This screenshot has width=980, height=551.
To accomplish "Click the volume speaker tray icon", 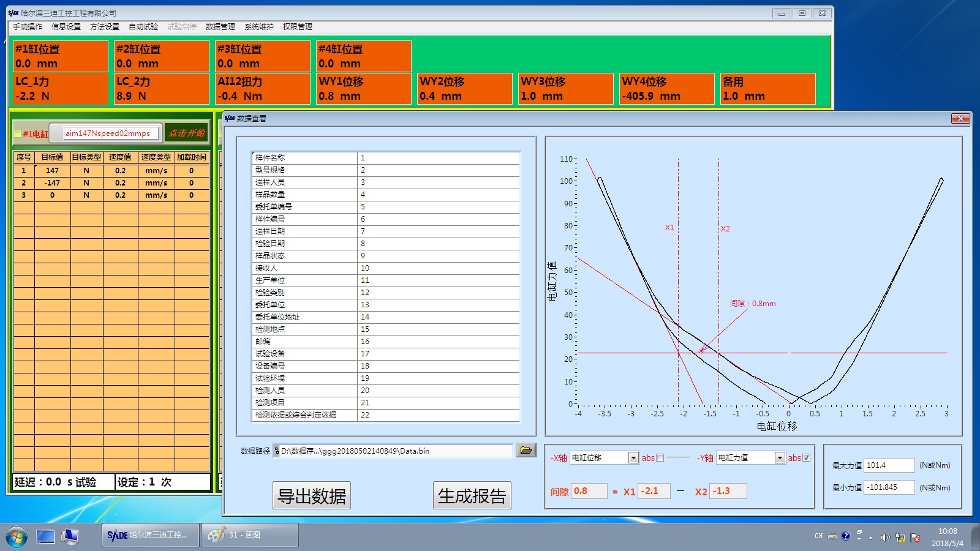I will coord(884,538).
